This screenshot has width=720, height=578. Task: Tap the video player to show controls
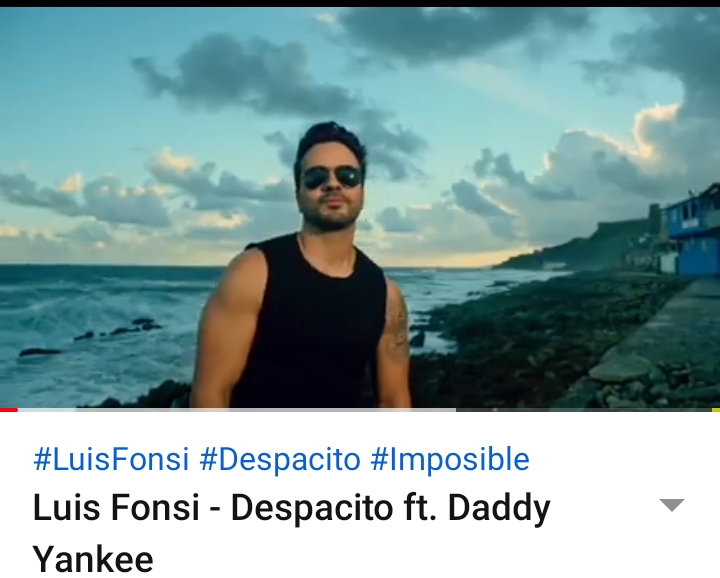coord(360,208)
